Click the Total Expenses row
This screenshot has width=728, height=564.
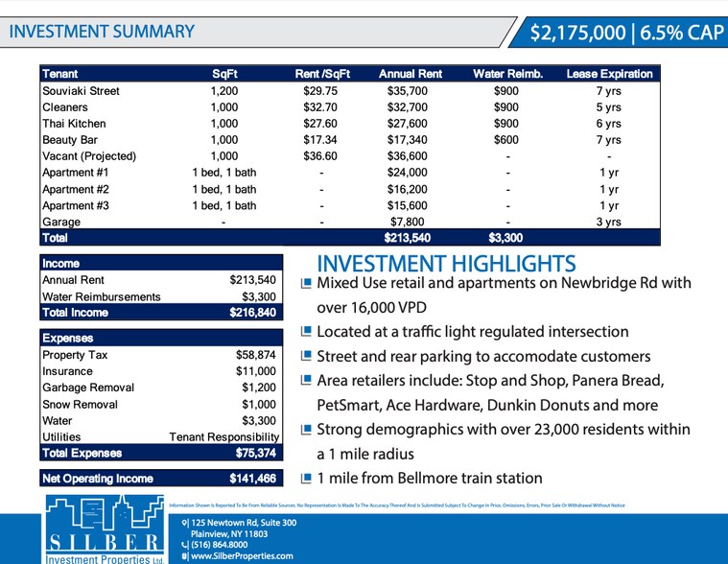[160, 453]
